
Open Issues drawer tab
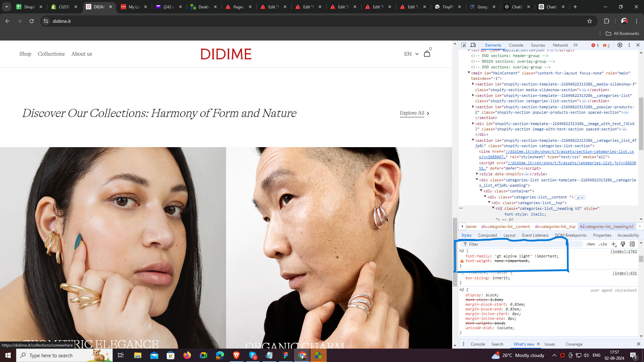pos(550,344)
